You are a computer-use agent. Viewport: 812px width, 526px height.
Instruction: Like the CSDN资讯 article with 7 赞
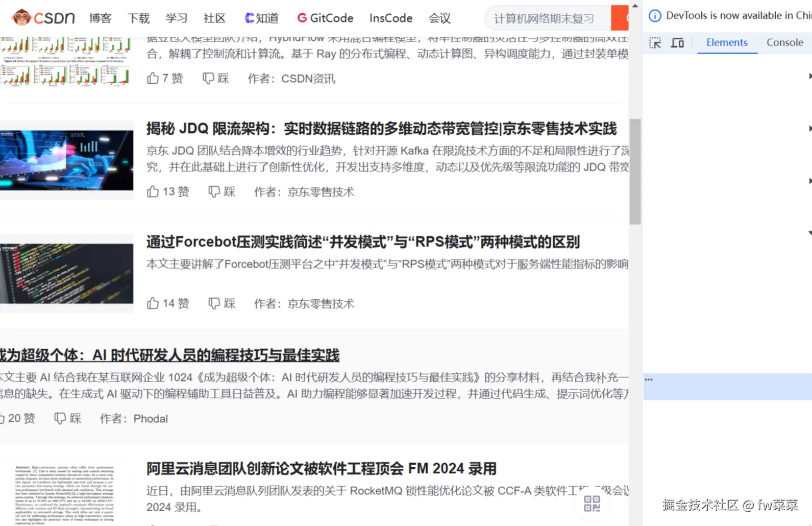coord(165,78)
